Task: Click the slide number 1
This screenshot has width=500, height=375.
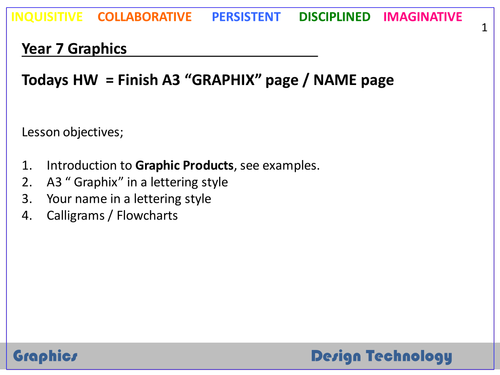Action: click(484, 28)
